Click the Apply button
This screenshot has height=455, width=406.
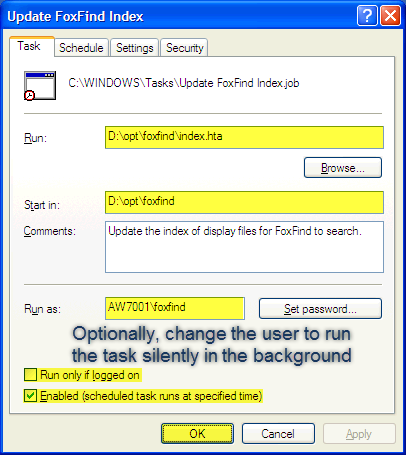359,433
